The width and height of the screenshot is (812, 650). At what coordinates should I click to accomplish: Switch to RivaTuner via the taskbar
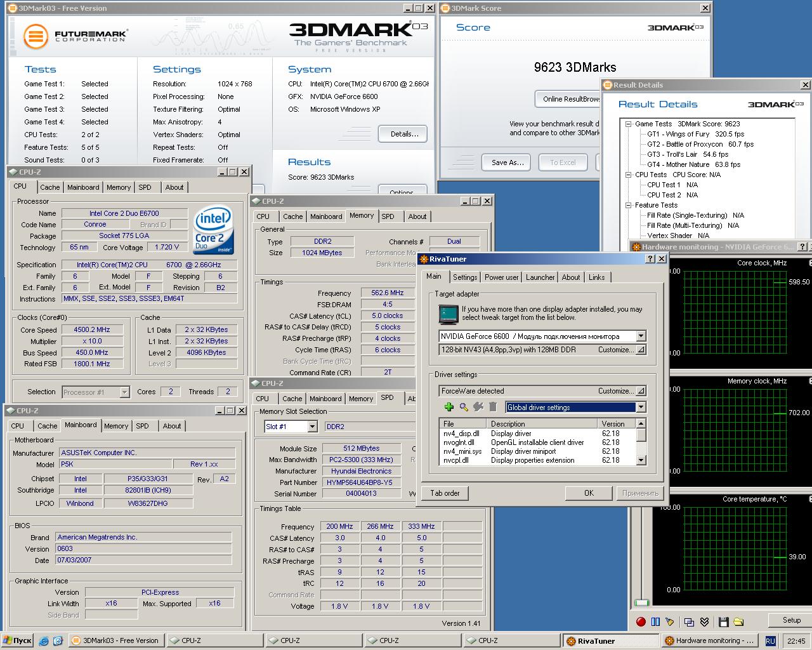[x=610, y=640]
